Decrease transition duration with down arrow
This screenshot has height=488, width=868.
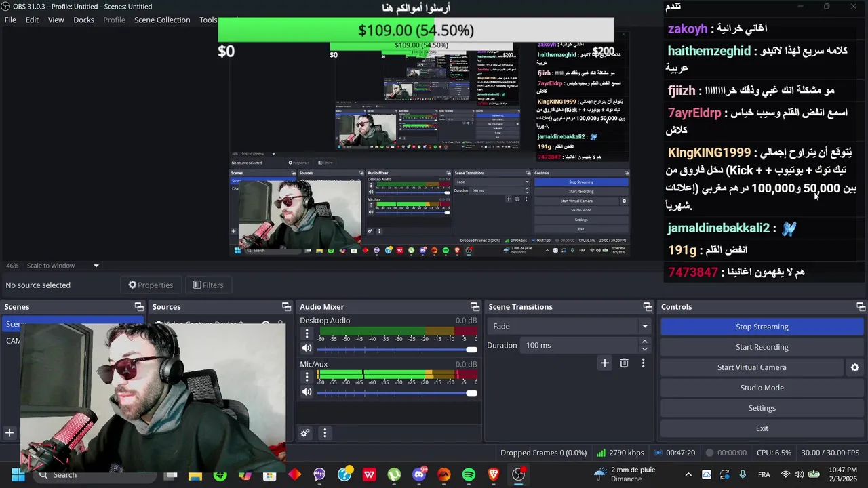(645, 349)
